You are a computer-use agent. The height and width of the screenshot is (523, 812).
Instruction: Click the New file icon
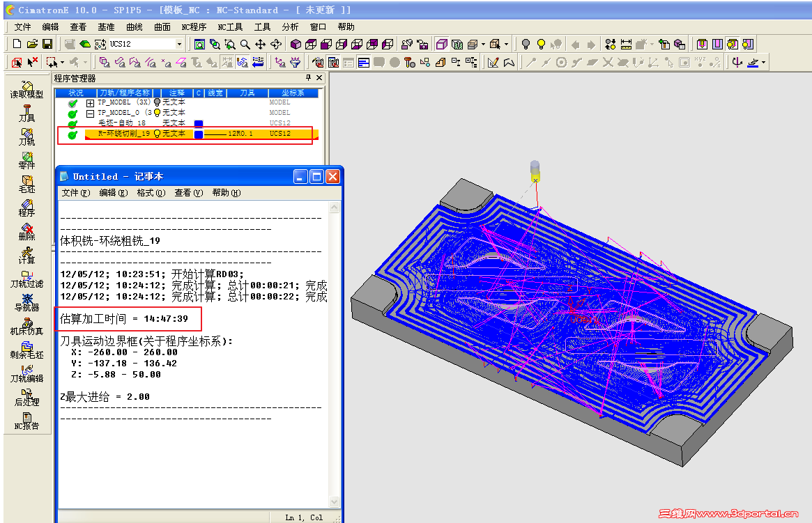pos(17,44)
